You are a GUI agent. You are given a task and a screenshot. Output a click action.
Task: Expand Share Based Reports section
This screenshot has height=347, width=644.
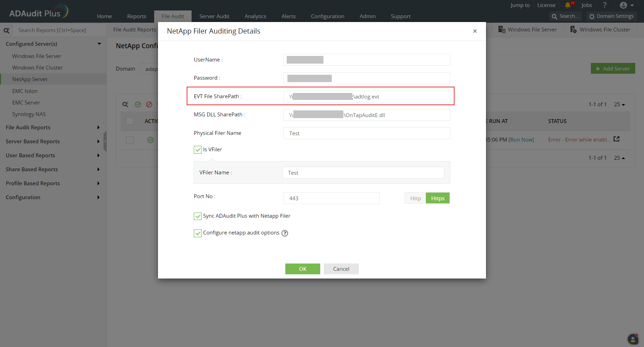52,169
